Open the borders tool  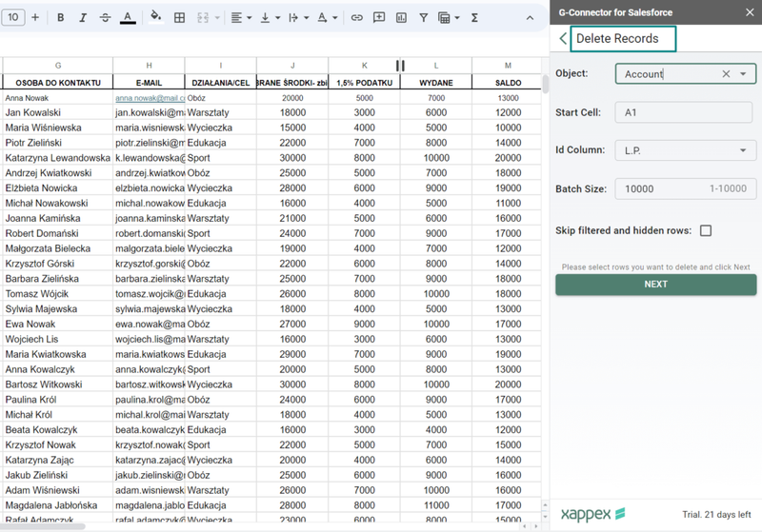[179, 17]
